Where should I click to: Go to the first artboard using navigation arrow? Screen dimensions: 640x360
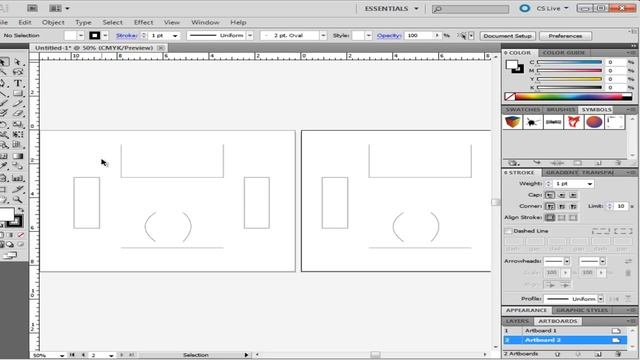point(72,355)
